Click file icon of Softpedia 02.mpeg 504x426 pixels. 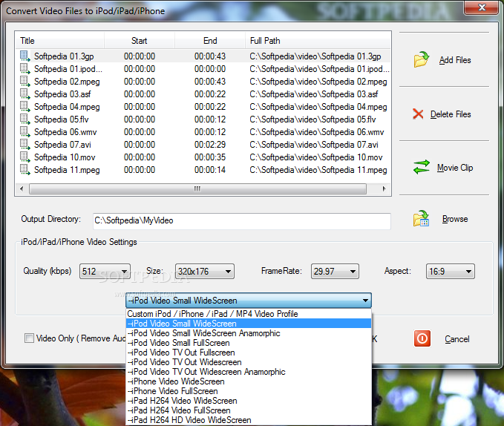pyautogui.click(x=25, y=82)
